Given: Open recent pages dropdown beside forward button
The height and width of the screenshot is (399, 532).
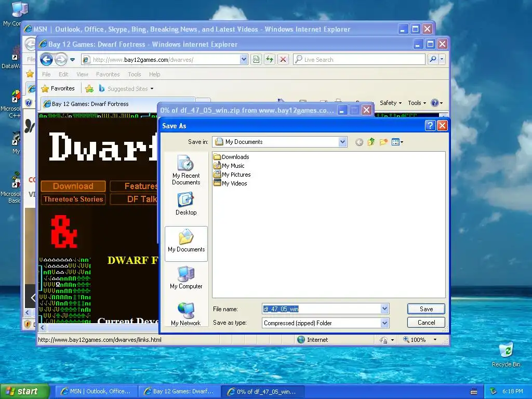Looking at the screenshot, I should (72, 60).
